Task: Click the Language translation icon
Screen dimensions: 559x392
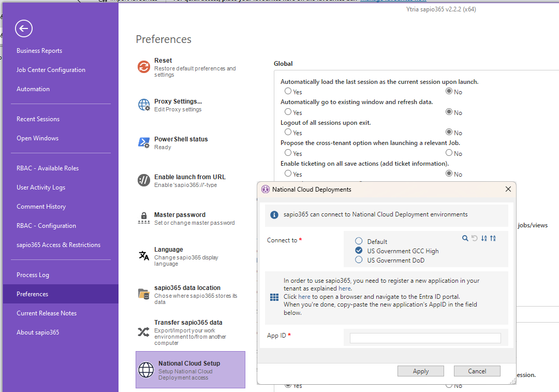Action: coord(144,256)
